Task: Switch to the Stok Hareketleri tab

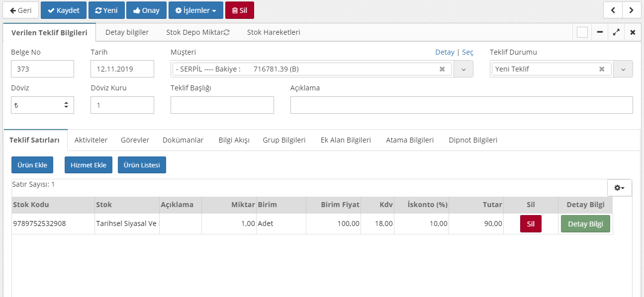Action: click(274, 32)
